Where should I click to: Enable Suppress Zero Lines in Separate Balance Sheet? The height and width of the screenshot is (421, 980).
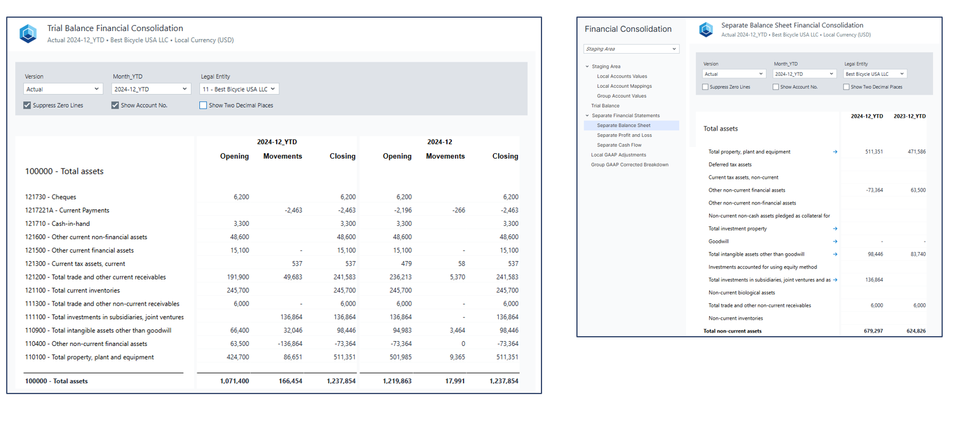pyautogui.click(x=706, y=87)
